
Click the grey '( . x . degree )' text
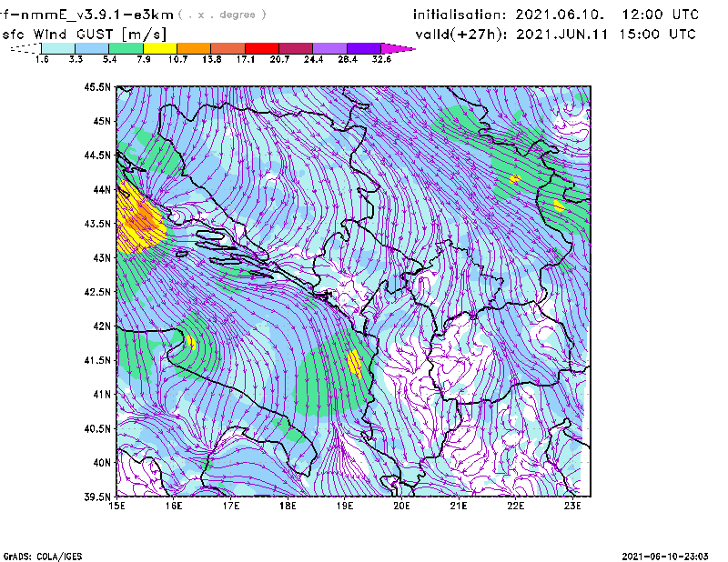pos(222,15)
